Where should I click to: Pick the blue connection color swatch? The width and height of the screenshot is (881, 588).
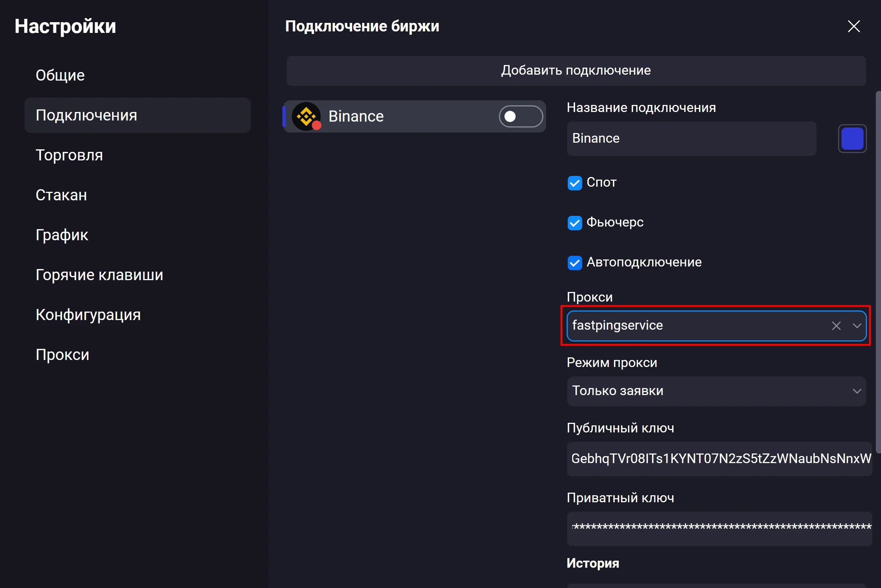[852, 138]
